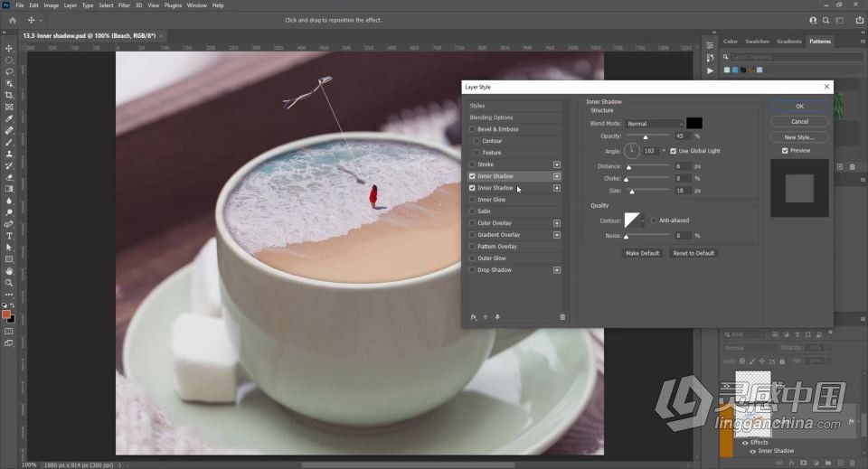Open the Edit Toolbar three-dots menu
Screen dimensions: 868x469
pyautogui.click(x=9, y=295)
